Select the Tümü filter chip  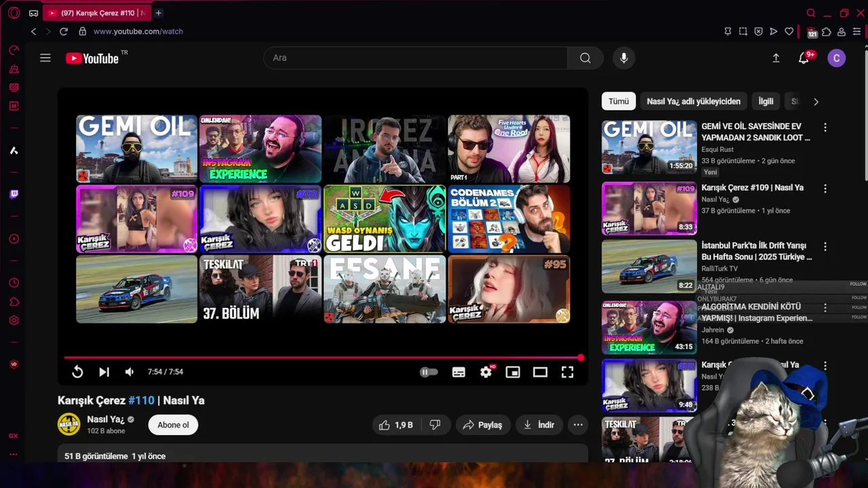[618, 101]
